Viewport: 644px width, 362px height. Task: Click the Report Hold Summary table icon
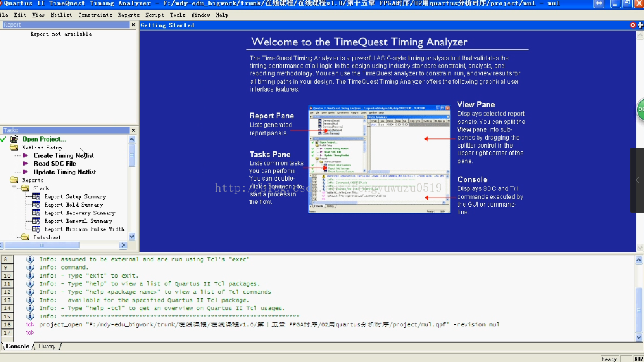click(36, 205)
